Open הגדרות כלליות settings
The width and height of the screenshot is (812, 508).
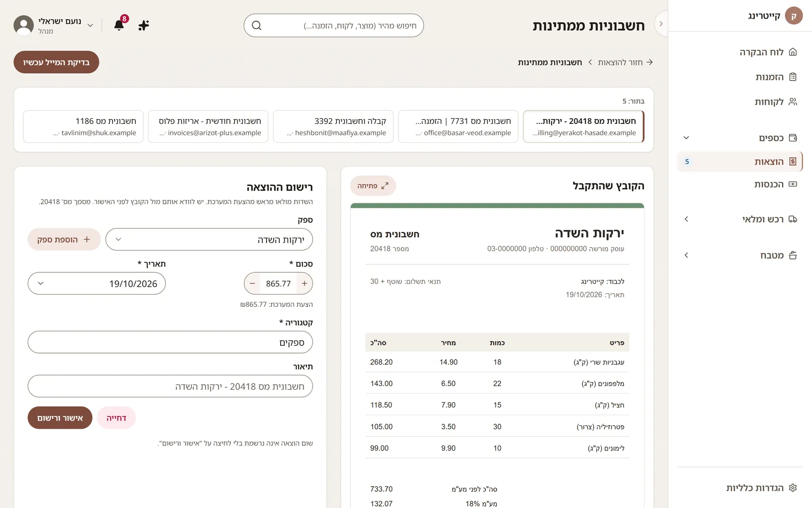click(740, 488)
